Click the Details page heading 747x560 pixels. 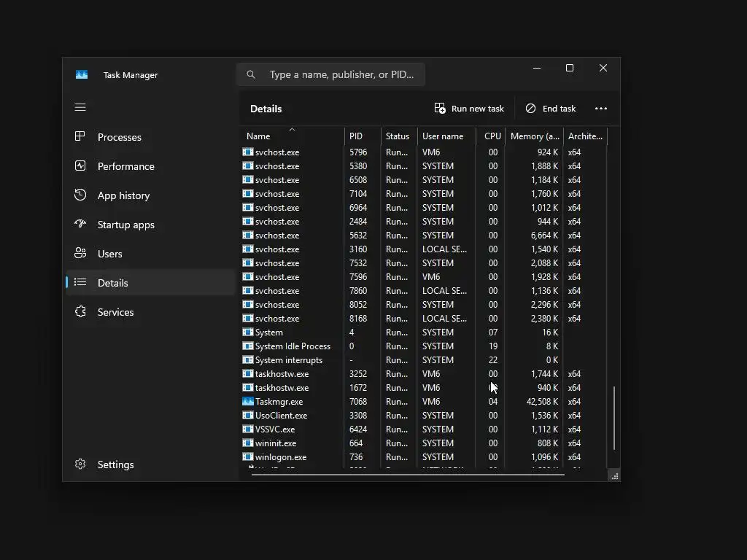tap(266, 109)
